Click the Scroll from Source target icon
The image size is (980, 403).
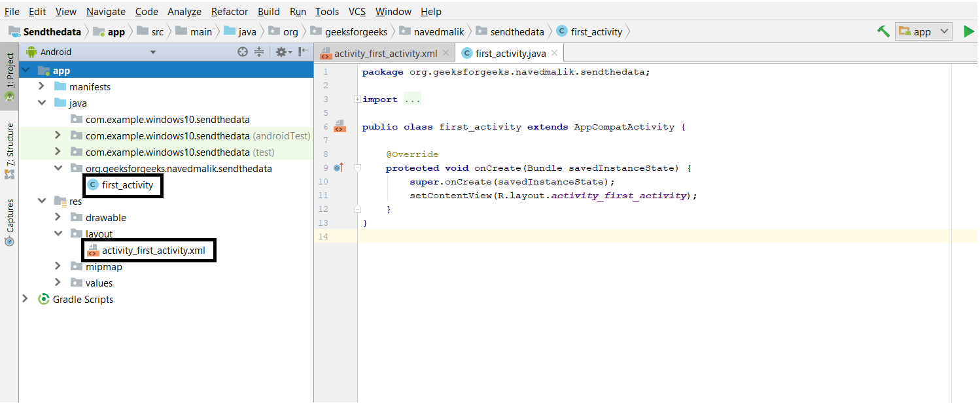(243, 52)
